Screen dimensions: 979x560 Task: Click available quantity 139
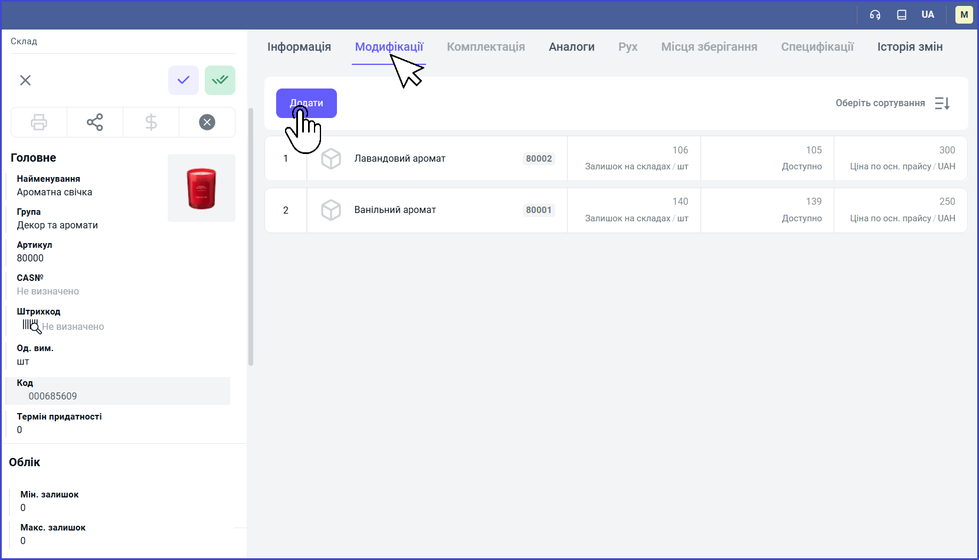814,201
